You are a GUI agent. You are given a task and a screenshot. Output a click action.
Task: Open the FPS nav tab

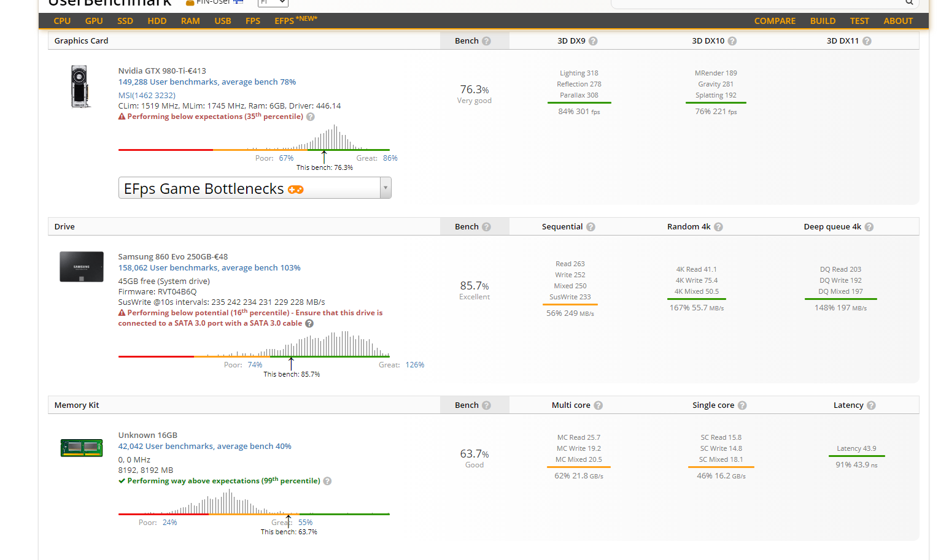[x=253, y=21]
